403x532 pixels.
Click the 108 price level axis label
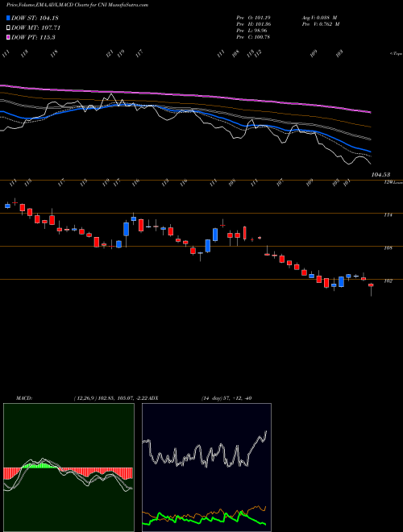coord(388,248)
